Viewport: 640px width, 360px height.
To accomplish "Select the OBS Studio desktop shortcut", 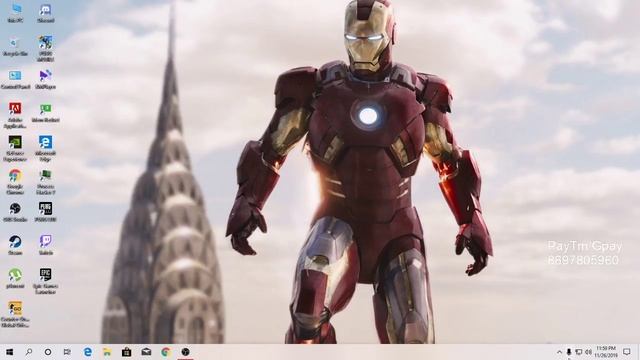I will click(x=16, y=213).
